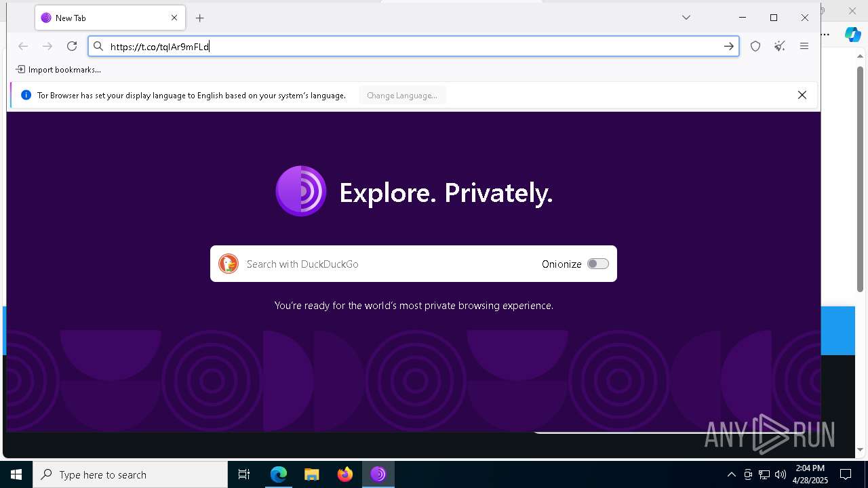Toggle the Onionize switch
Screen dimensions: 868x488
coord(598,264)
